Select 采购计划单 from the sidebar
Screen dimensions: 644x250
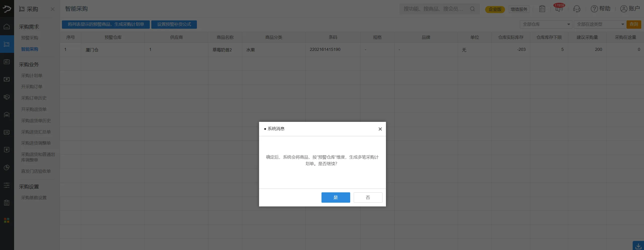pos(32,76)
